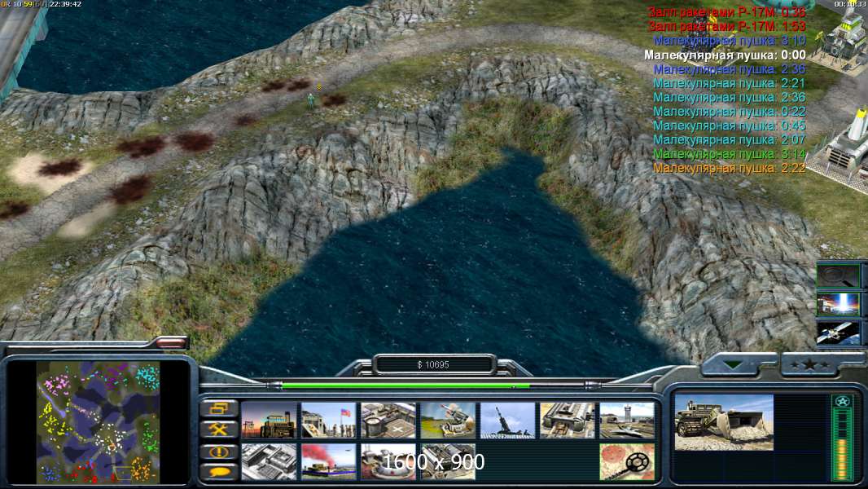Select the grey building icon under the watermark
This screenshot has height=489, width=868.
[448, 461]
